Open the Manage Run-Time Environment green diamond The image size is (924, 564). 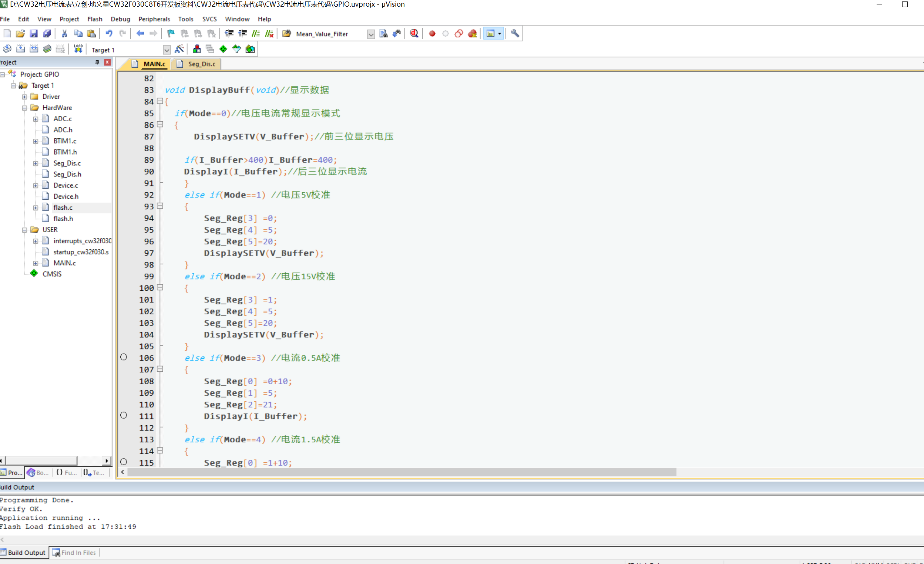point(223,49)
